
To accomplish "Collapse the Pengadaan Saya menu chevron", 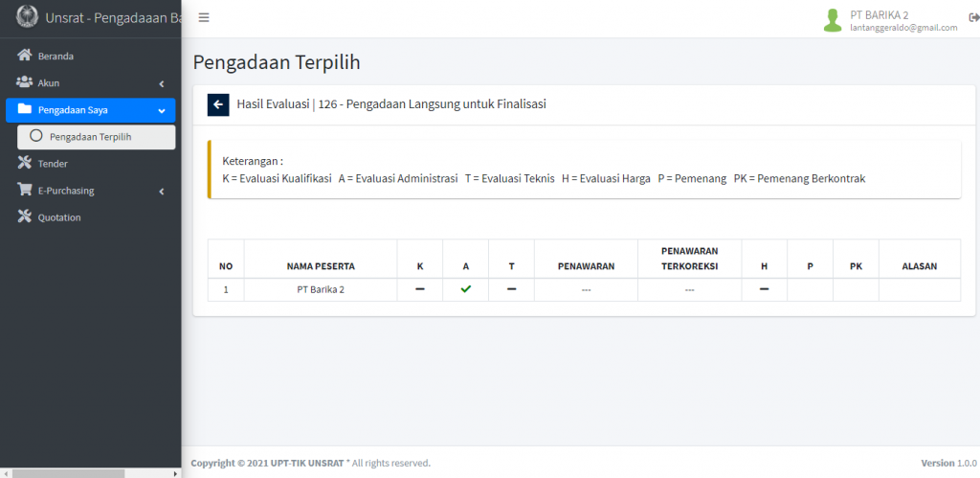I will click(x=162, y=111).
